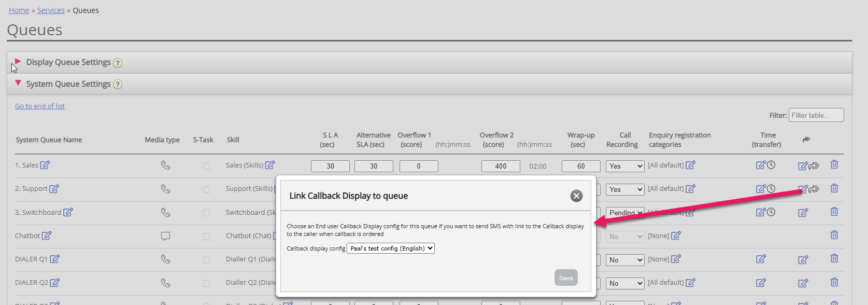Toggle S-Task checkbox for Chatbot queue
The height and width of the screenshot is (305, 868).
coord(206,237)
